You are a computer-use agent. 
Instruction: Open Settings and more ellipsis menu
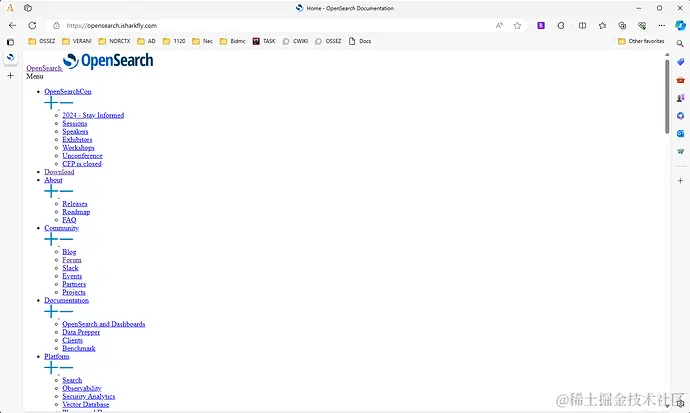coord(661,26)
